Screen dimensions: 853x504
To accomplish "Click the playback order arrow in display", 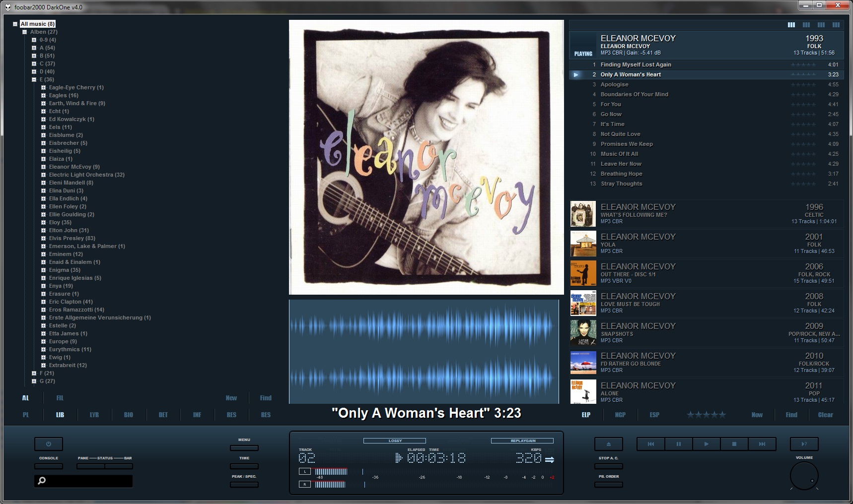I will tap(550, 460).
